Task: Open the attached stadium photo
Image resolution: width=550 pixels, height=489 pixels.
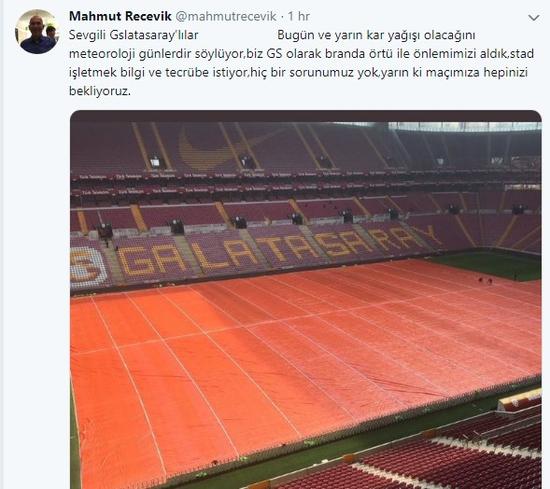Action: pos(306,300)
